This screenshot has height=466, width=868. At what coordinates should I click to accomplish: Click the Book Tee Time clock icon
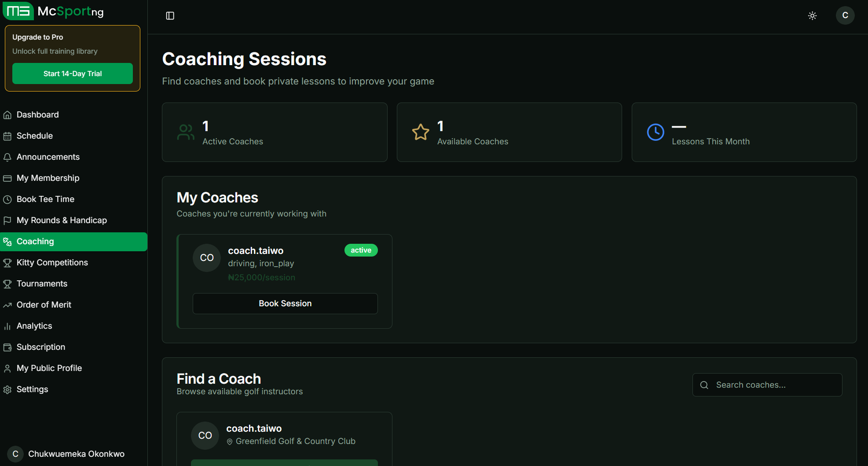coord(8,199)
